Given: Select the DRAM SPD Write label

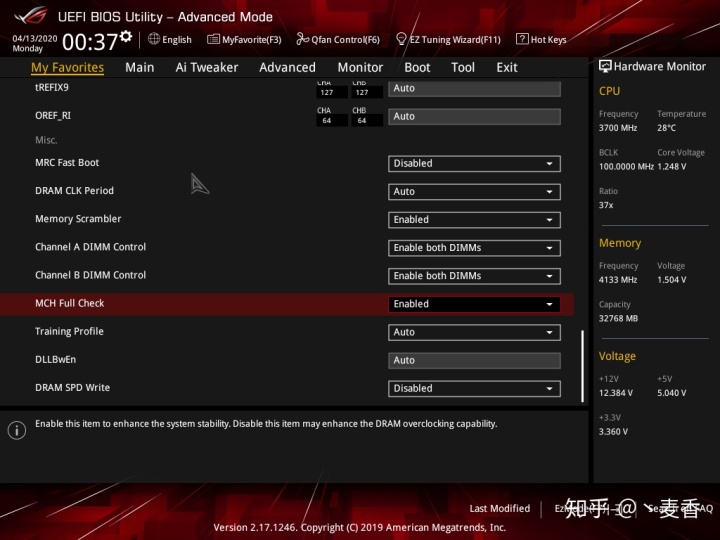Looking at the screenshot, I should click(72, 388).
